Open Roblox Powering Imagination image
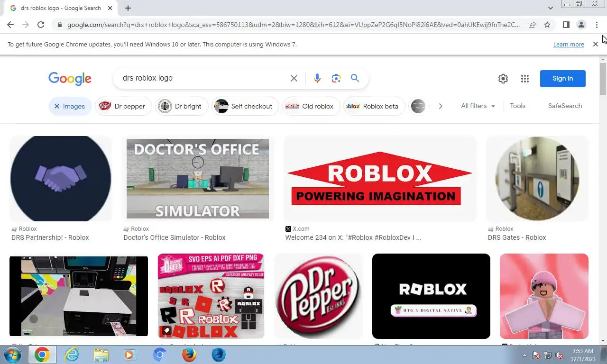The height and width of the screenshot is (364, 607). (379, 179)
